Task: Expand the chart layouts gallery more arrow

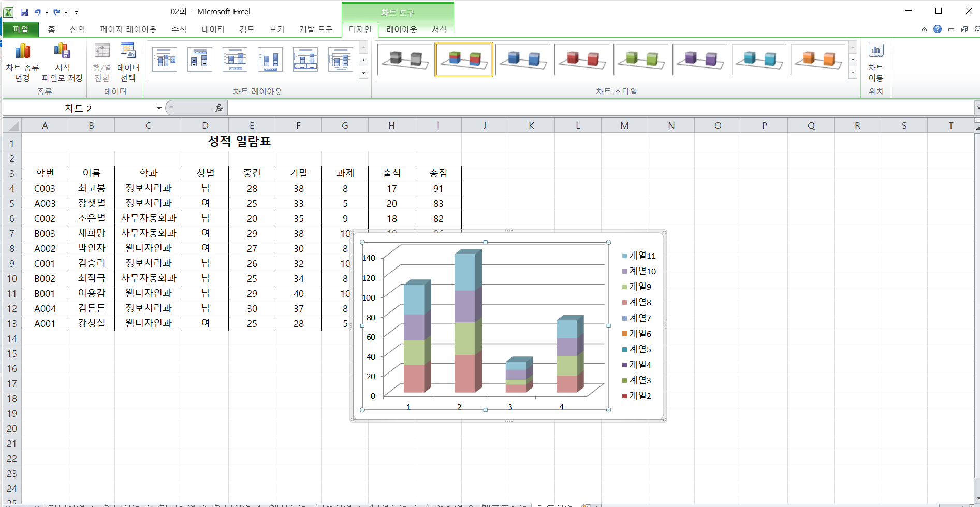Action: pyautogui.click(x=363, y=73)
